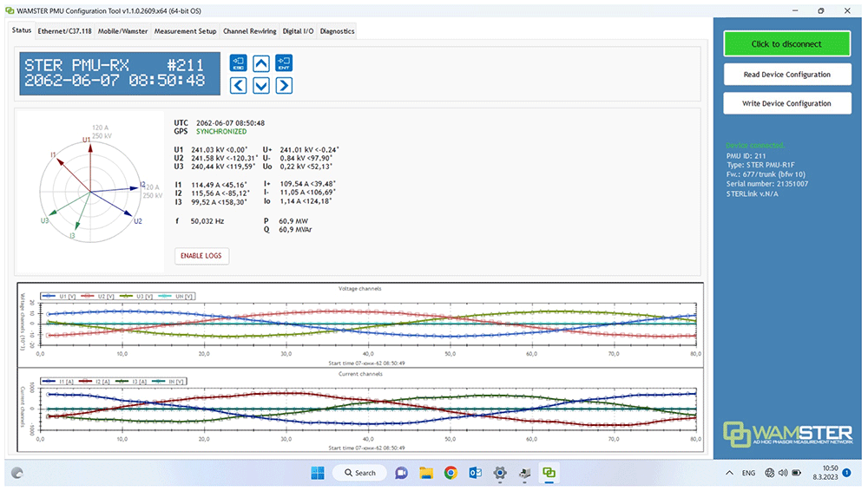The width and height of the screenshot is (868, 491).
Task: Open Outlook from the taskbar
Action: point(475,473)
